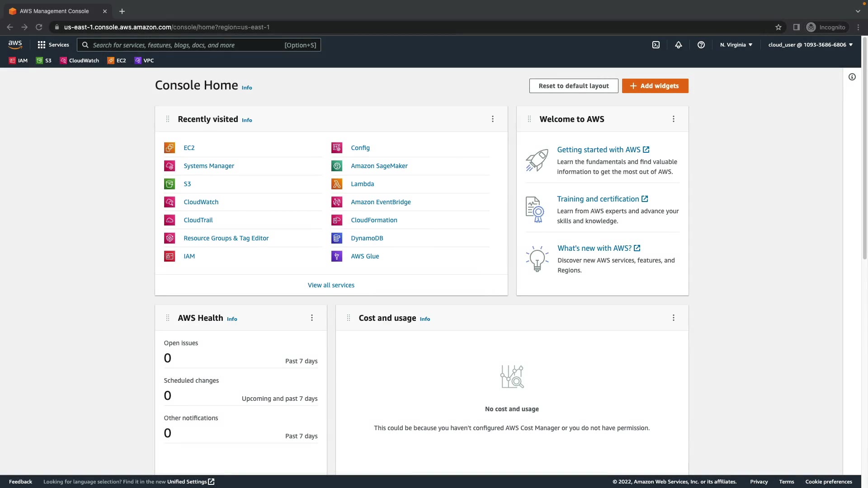Click the EC2 service icon in Recently visited
Screen dimensions: 868x488
pyautogui.click(x=170, y=148)
